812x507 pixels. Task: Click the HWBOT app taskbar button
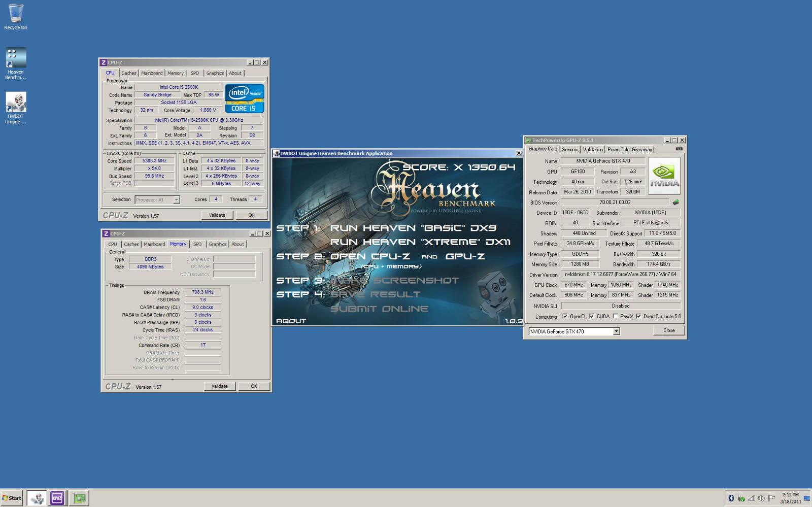(x=37, y=498)
